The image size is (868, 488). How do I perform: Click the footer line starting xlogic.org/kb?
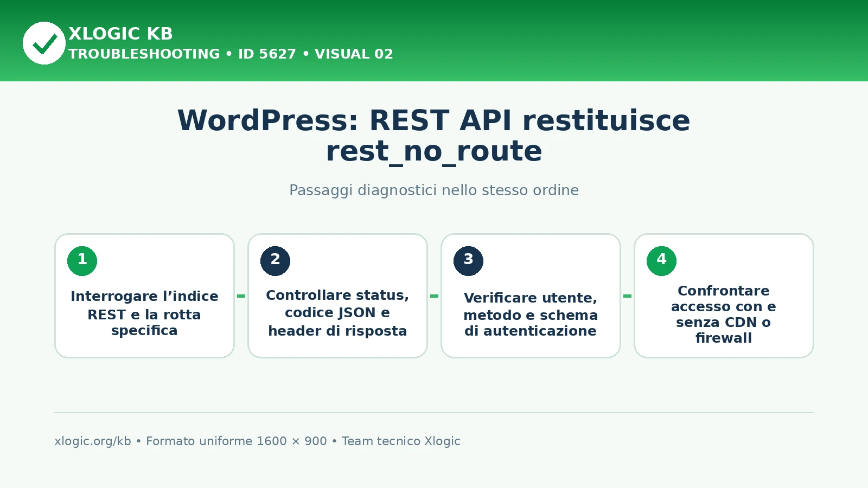click(257, 441)
